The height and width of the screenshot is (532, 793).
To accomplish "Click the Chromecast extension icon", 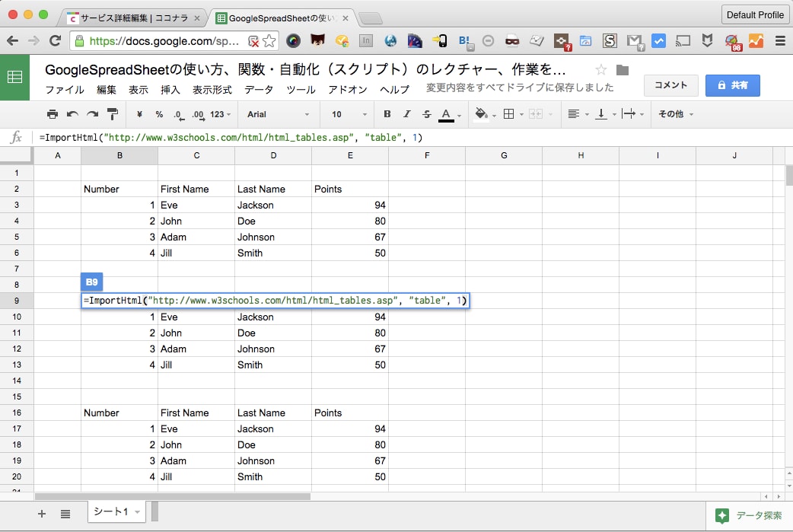I will (683, 41).
